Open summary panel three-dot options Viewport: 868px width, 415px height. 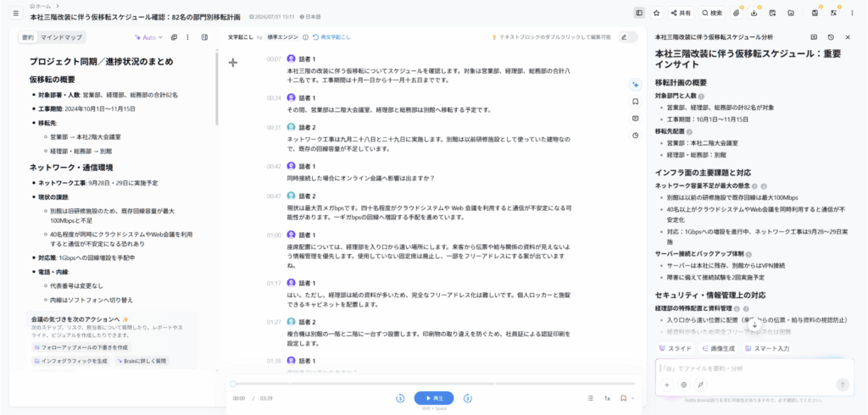[x=187, y=37]
